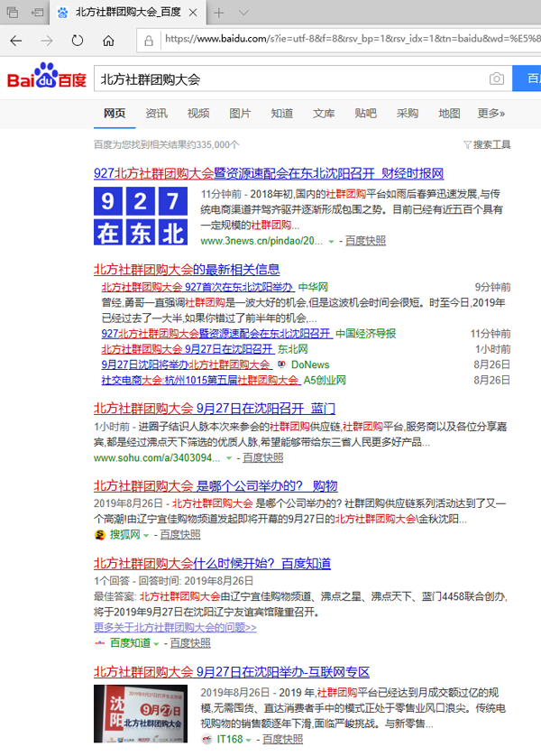Open the DoNews 9月27日沈阳 news link
The width and height of the screenshot is (541, 756).
pos(187,364)
